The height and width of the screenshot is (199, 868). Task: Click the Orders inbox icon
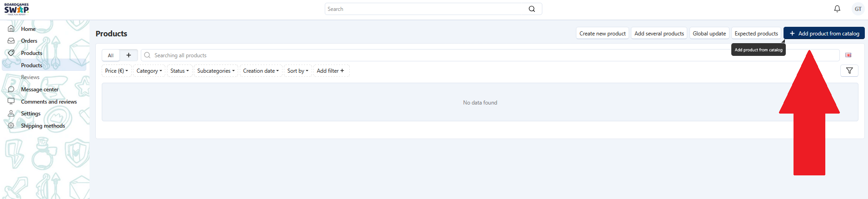(x=11, y=41)
